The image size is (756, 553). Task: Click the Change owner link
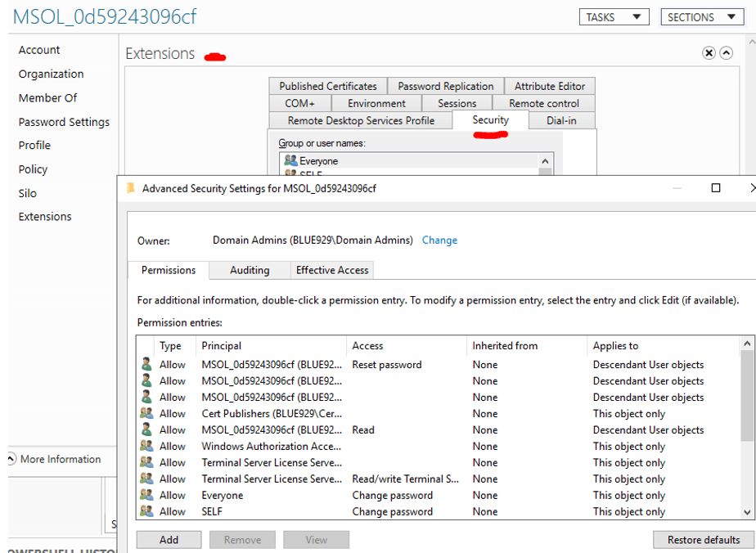439,241
